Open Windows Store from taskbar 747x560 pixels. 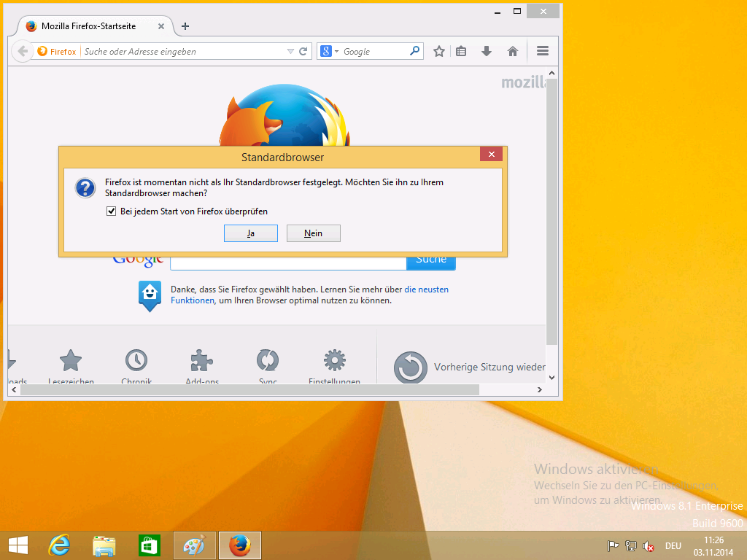(149, 545)
